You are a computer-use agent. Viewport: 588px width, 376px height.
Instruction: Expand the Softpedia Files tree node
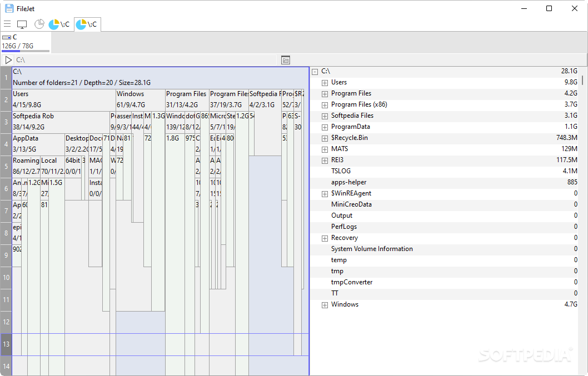325,116
